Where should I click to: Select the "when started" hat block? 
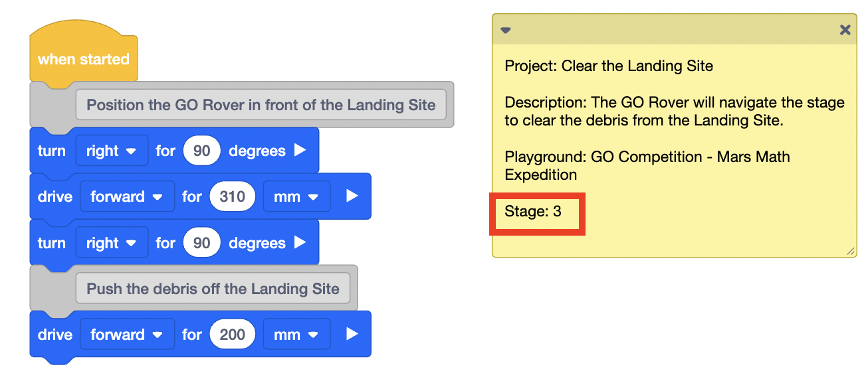(83, 59)
